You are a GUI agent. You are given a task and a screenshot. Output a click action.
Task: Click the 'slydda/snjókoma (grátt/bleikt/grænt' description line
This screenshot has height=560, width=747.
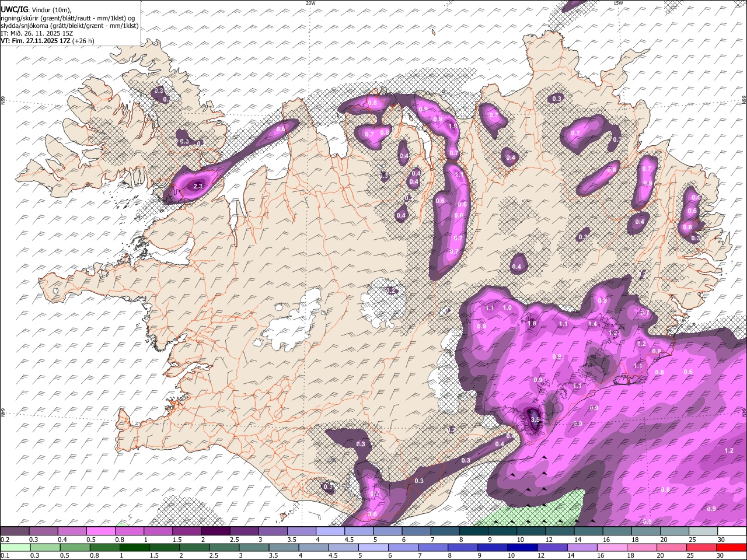click(69, 26)
